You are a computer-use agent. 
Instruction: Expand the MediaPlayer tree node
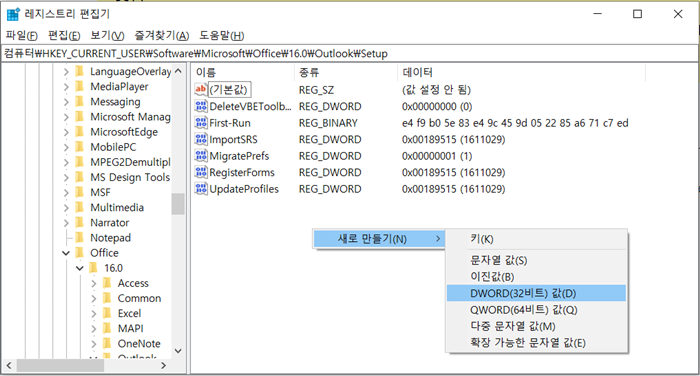pos(66,87)
